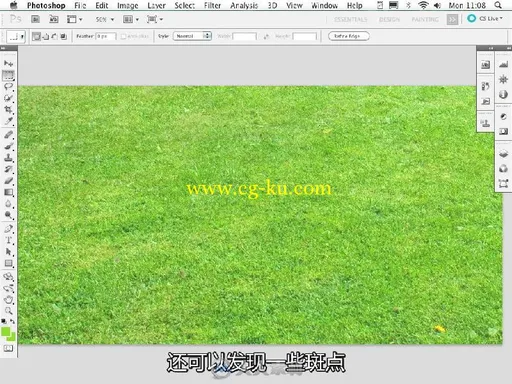Open the Layers panel icon
512x384 pixels.
point(503,154)
